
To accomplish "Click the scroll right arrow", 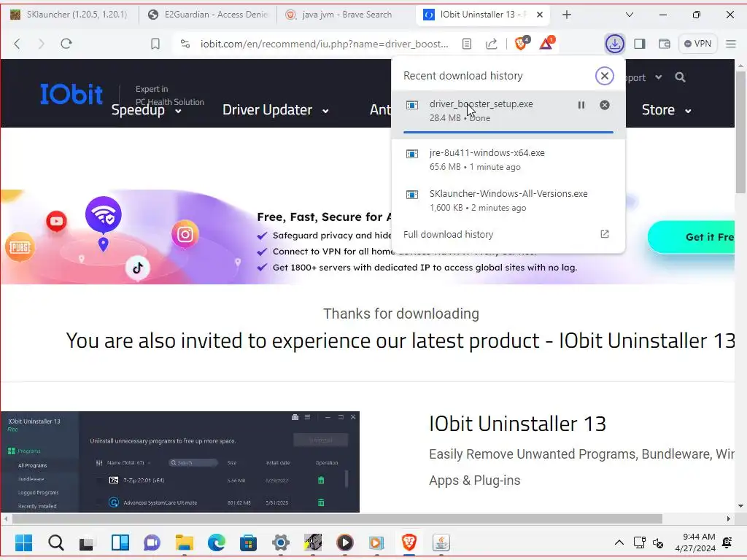I will 729,518.
